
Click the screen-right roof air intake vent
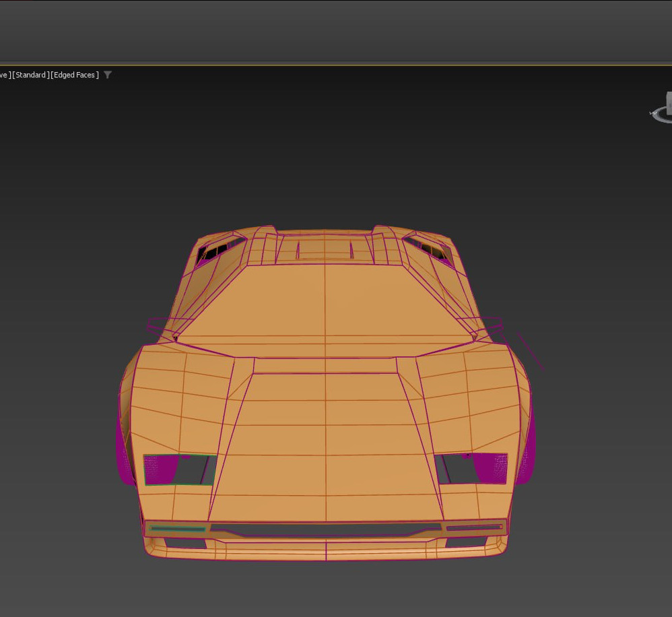[430, 249]
